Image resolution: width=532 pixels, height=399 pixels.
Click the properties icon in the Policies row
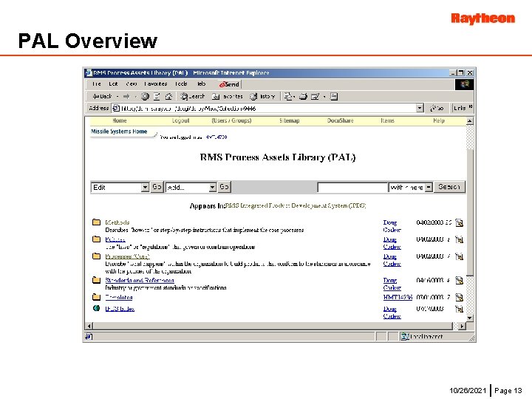459,239
